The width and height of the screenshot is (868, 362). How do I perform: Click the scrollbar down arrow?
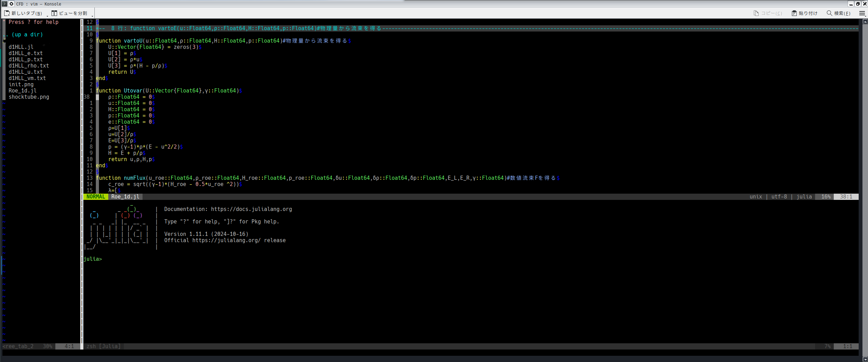(865, 359)
